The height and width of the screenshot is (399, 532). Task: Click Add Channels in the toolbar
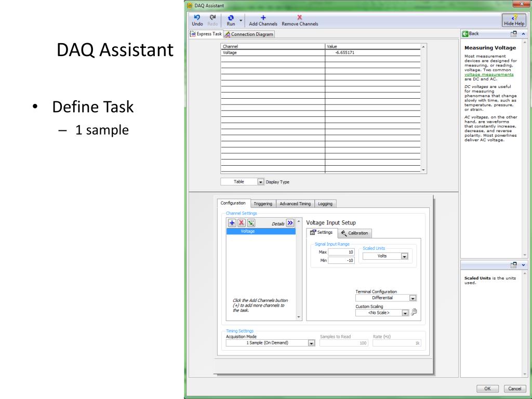click(x=263, y=20)
